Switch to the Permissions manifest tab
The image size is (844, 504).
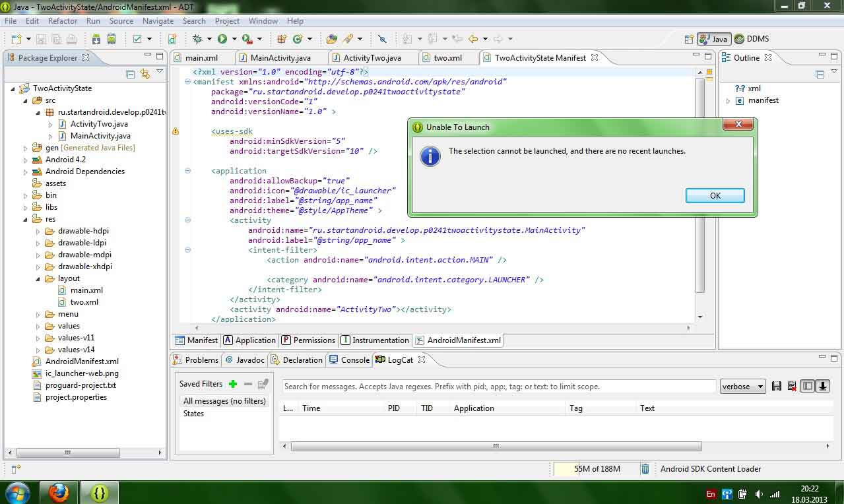(308, 340)
